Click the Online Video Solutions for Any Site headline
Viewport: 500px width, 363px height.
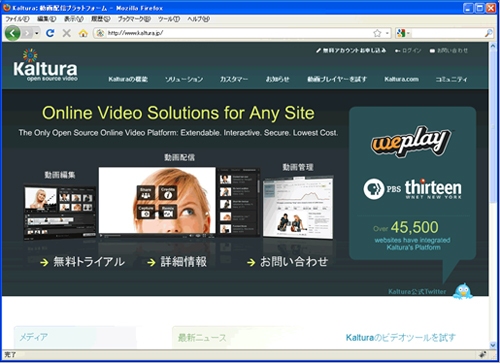click(178, 113)
